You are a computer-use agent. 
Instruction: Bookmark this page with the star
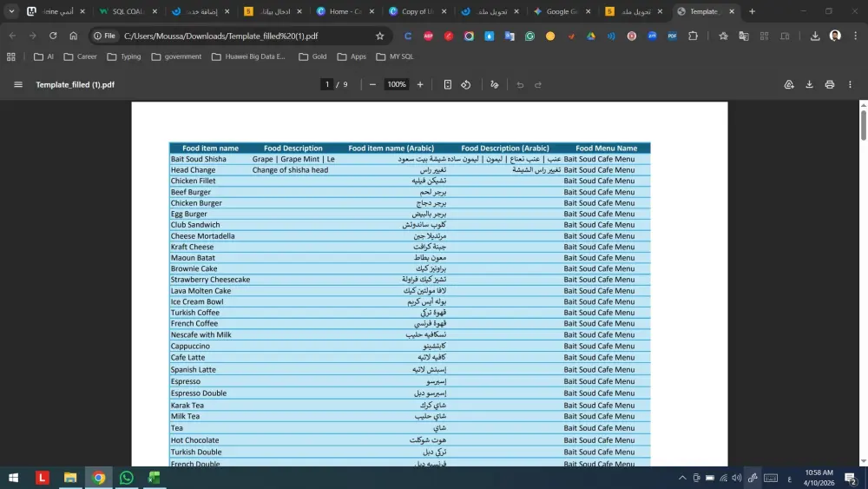coord(380,36)
